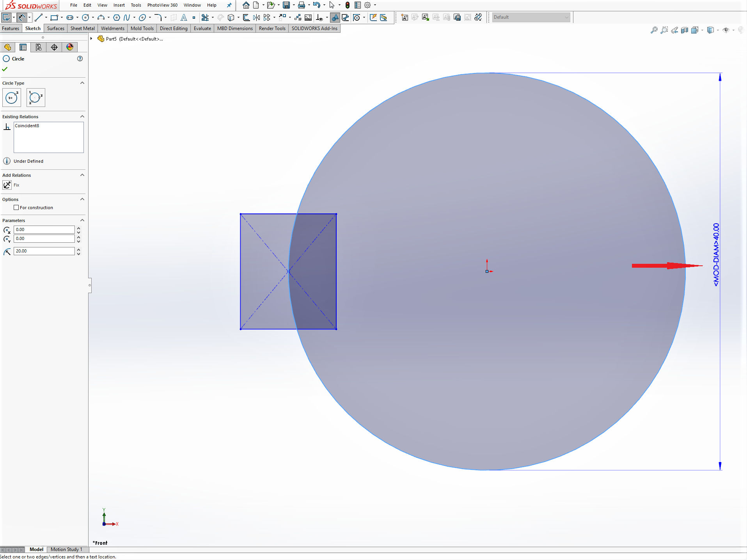This screenshot has height=560, width=747.
Task: Open the DimXpertManager crosshair tab
Action: point(54,47)
